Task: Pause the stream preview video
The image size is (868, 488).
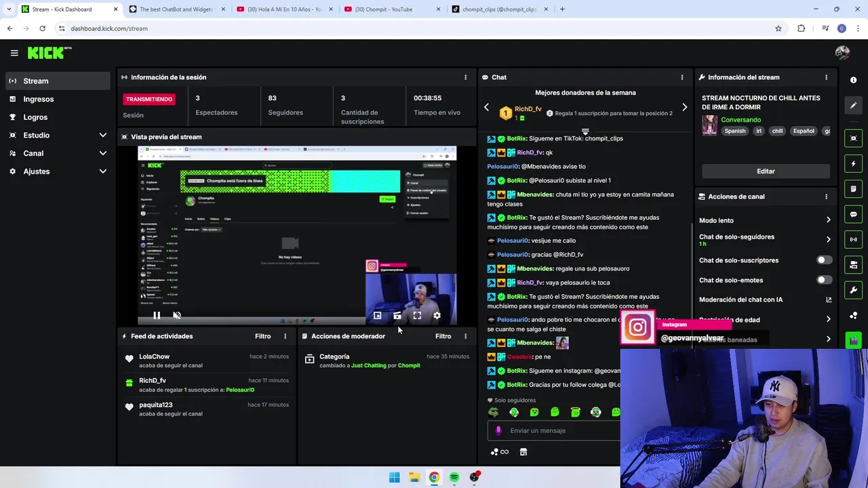Action: pyautogui.click(x=157, y=315)
